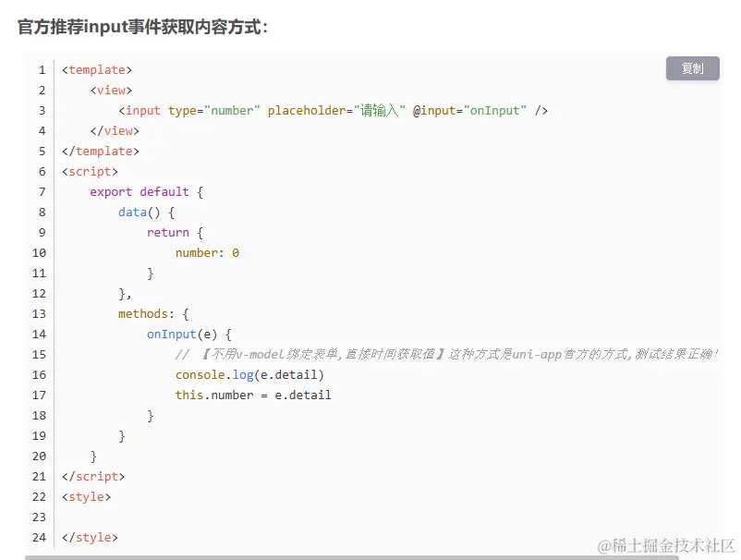Click the 'this.number = e.detail' code line
This screenshot has width=741, height=560.
click(253, 396)
